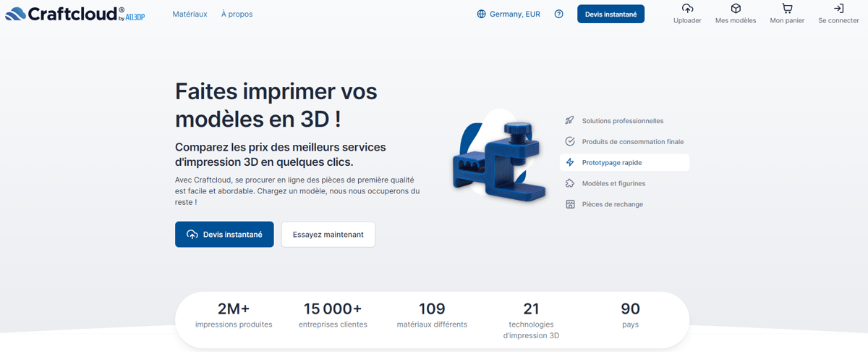
Task: Click the Avec Craftcloud description paragraph
Action: click(297, 191)
